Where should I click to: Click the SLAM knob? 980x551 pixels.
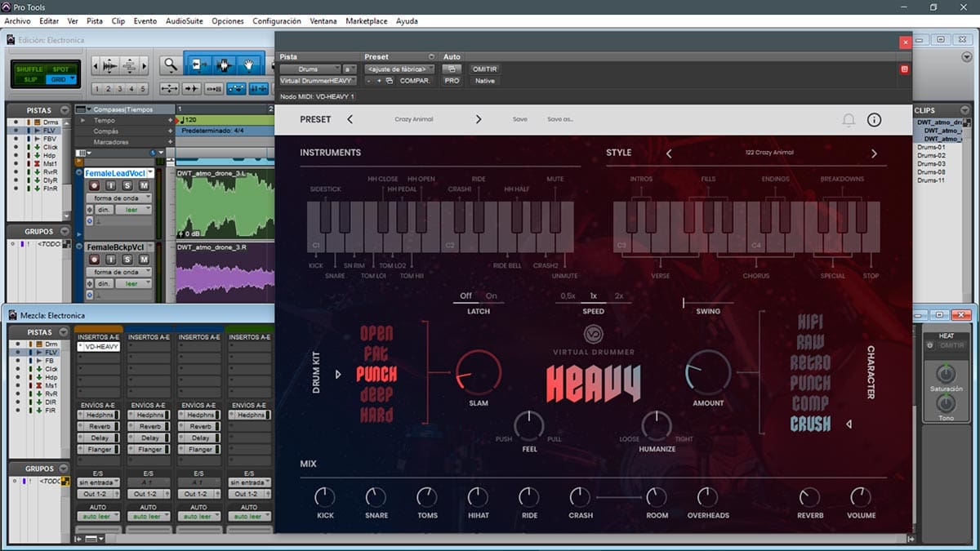[x=479, y=373]
